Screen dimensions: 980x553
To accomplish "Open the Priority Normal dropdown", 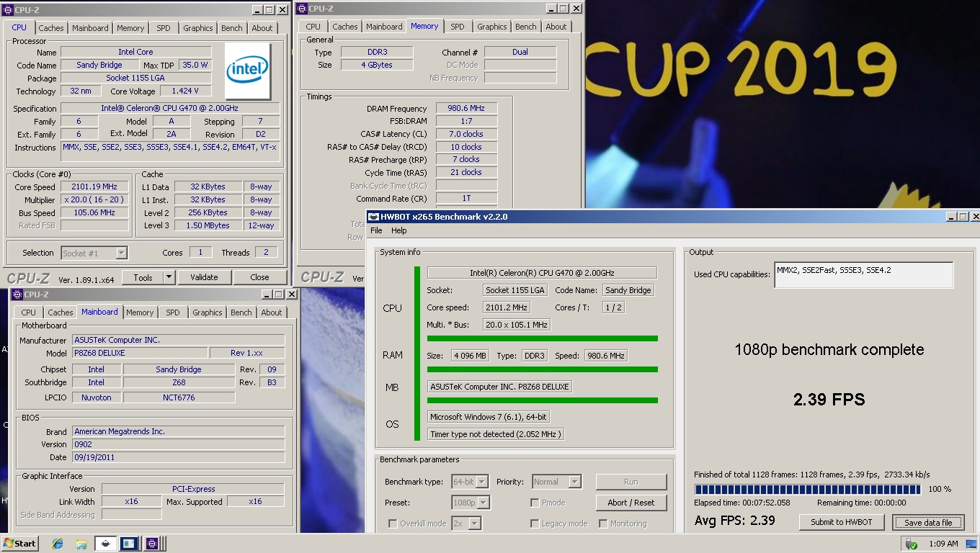I will click(x=575, y=482).
